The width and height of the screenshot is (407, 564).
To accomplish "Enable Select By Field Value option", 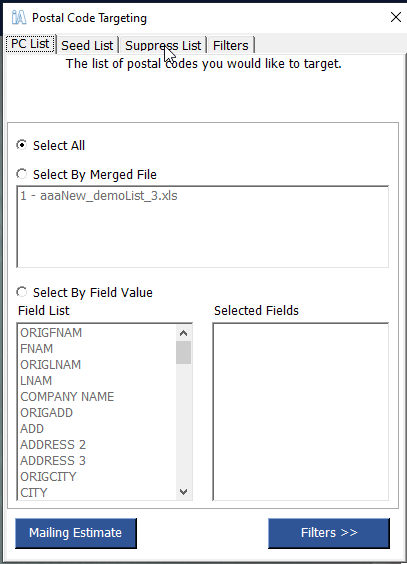I will [x=22, y=292].
